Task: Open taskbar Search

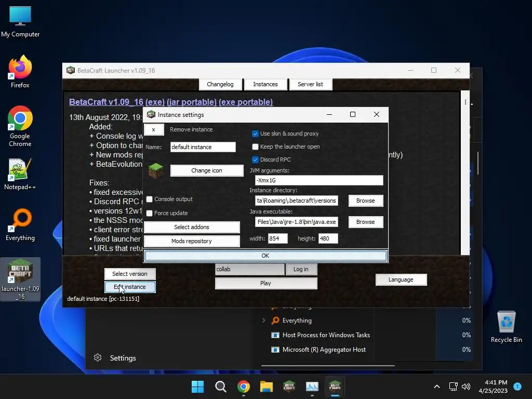Action: (x=220, y=387)
